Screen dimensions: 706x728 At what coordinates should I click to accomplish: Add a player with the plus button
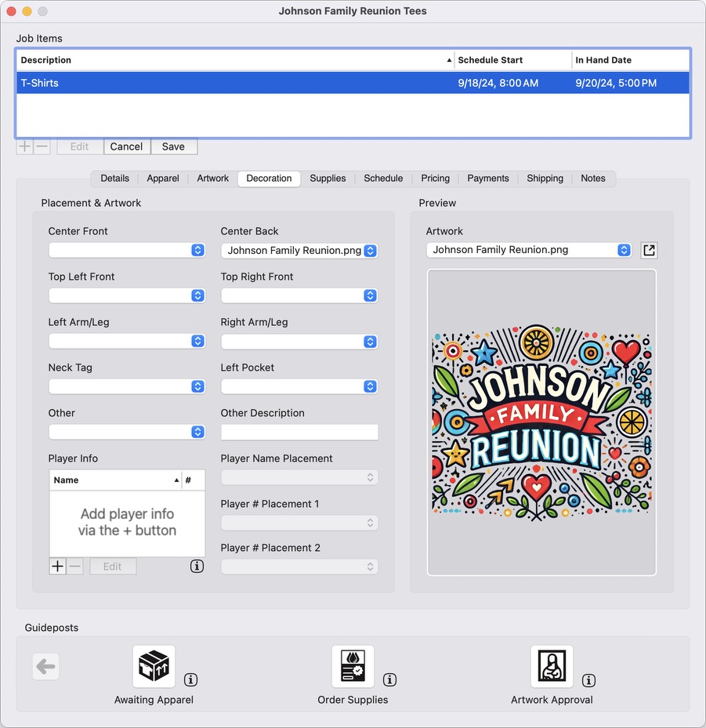[58, 566]
